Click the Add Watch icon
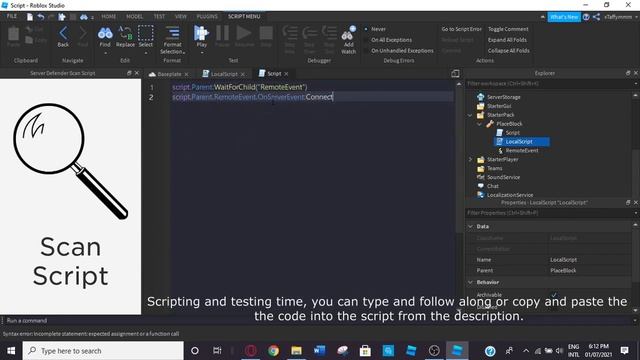The height and width of the screenshot is (360, 640). (x=349, y=33)
